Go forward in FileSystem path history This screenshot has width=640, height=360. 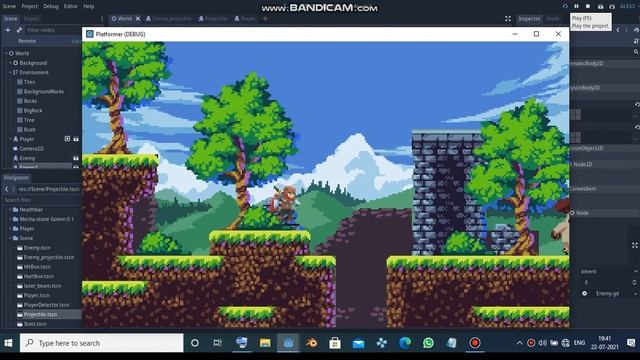[x=13, y=189]
